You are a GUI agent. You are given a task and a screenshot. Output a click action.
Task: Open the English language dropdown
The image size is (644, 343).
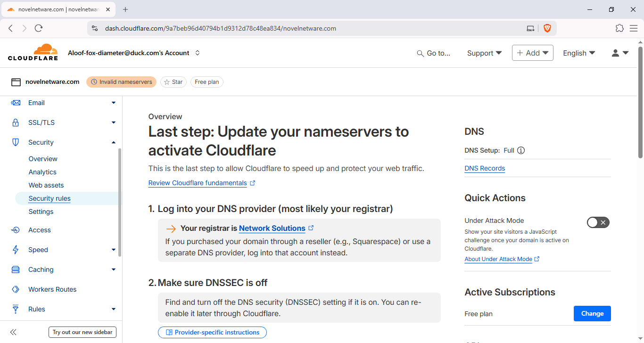pyautogui.click(x=578, y=53)
